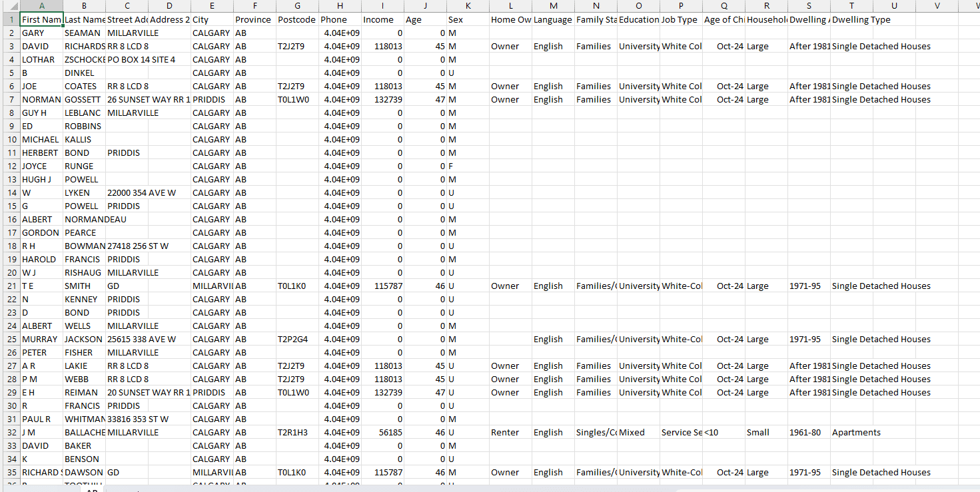
Task: Select the cell containing "LOTHAR"
Action: pyautogui.click(x=42, y=59)
